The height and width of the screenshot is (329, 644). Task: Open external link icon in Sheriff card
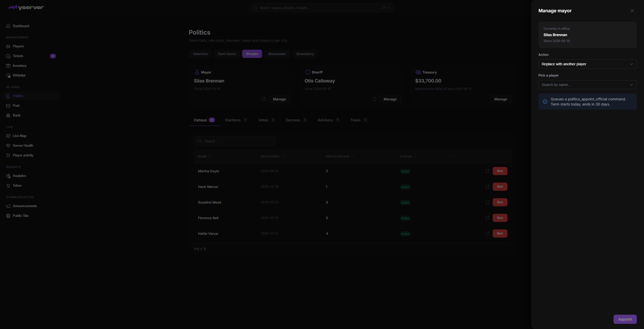point(374,99)
